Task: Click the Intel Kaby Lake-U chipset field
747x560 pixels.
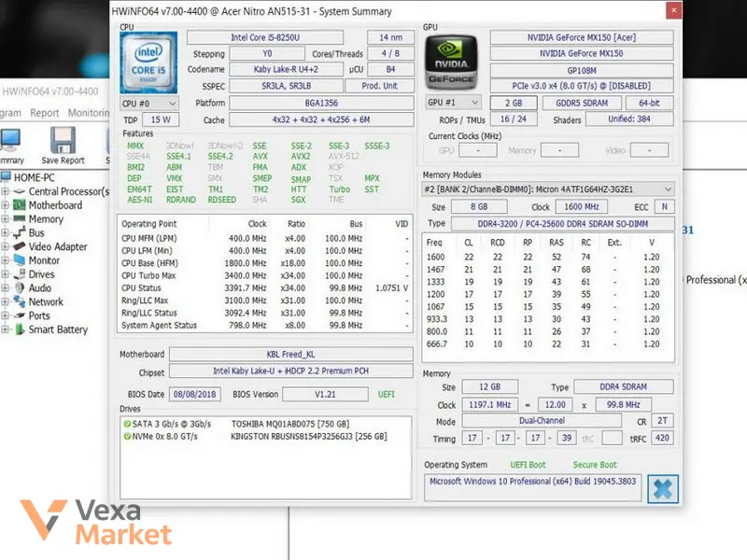Action: point(290,371)
